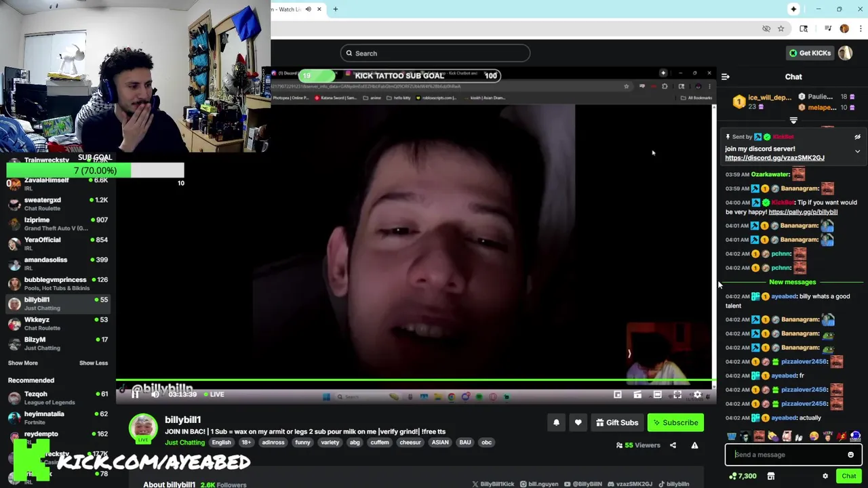Close the Watch Live browser tab
This screenshot has height=488, width=868.
coord(319,9)
